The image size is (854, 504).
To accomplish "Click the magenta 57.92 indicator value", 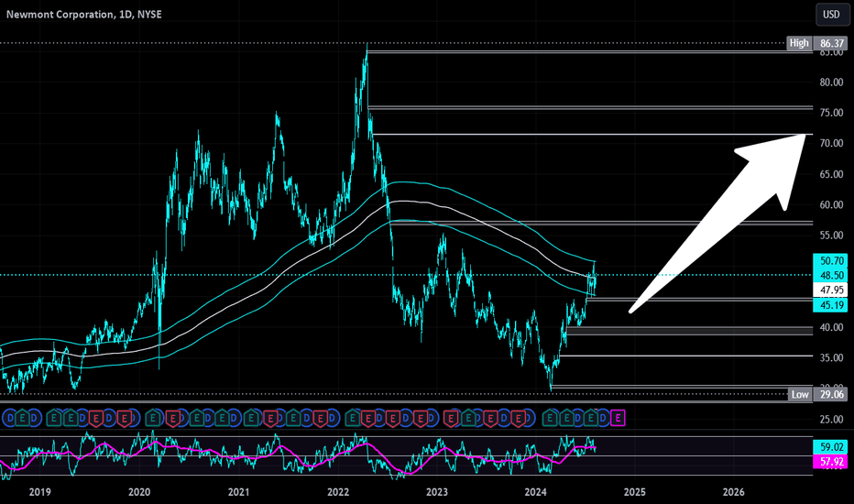I will tap(831, 462).
